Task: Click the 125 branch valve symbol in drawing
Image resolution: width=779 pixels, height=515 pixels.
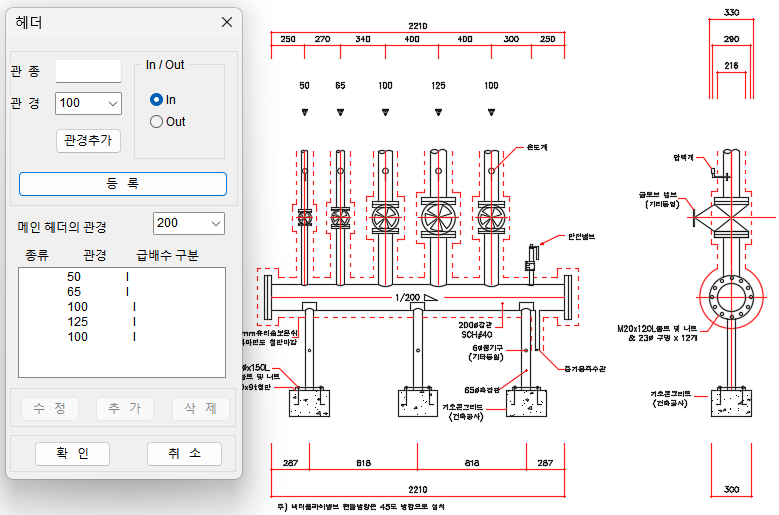Action: tap(437, 216)
